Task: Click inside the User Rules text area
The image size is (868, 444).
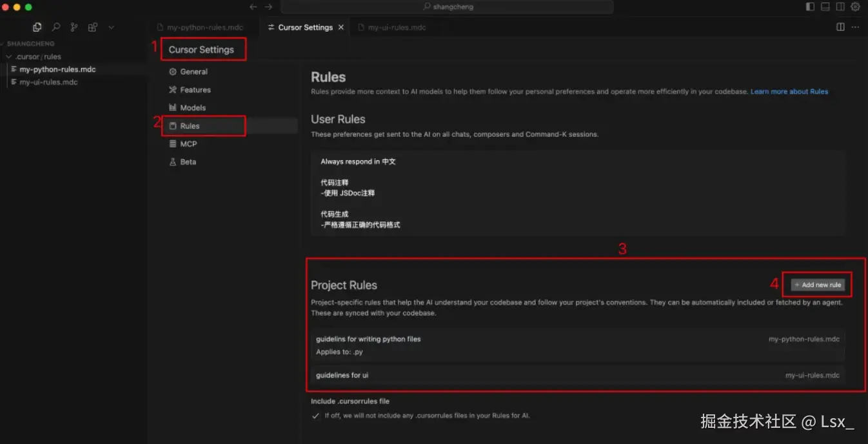Action: pos(577,193)
